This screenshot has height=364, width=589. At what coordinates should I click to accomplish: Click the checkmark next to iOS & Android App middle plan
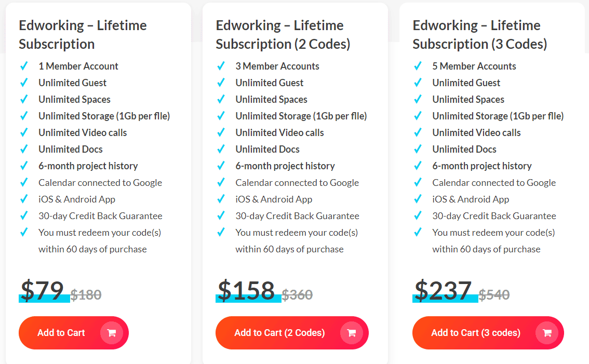(x=221, y=199)
